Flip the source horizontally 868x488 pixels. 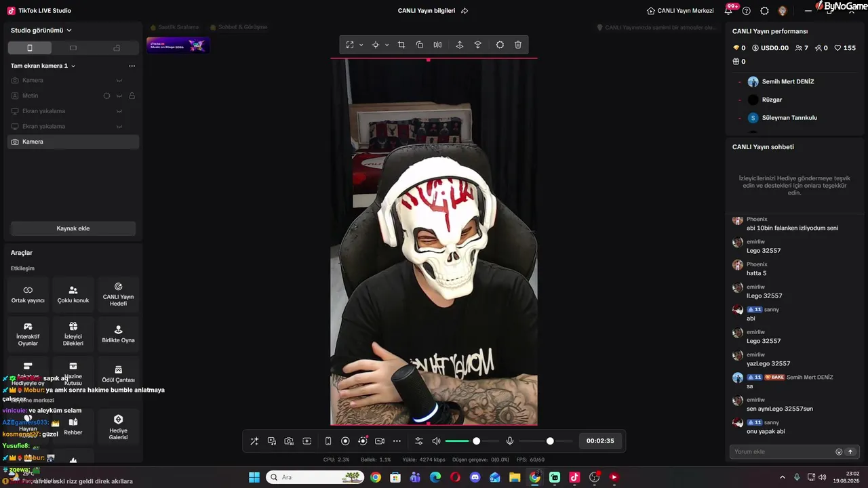coord(437,45)
